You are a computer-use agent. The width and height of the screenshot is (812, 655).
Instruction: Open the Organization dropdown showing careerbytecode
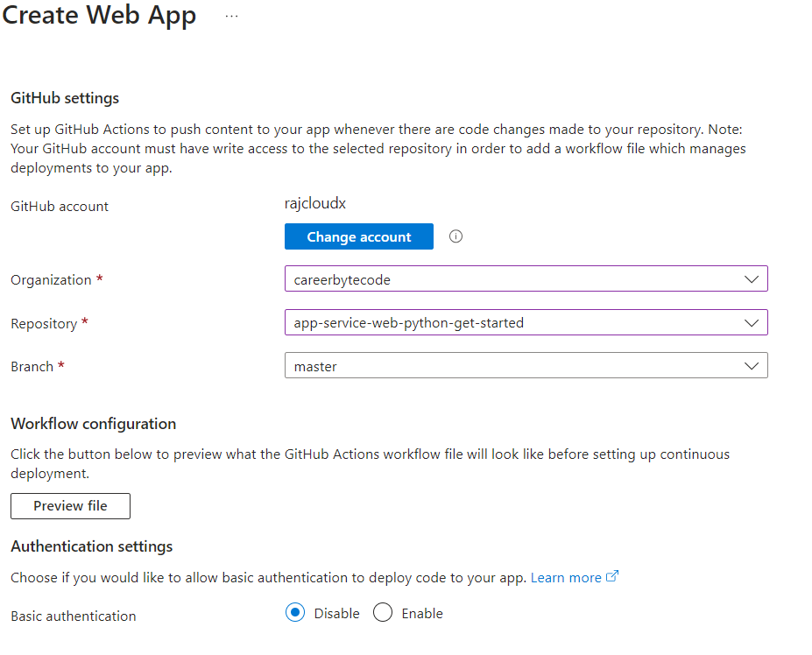click(526, 278)
